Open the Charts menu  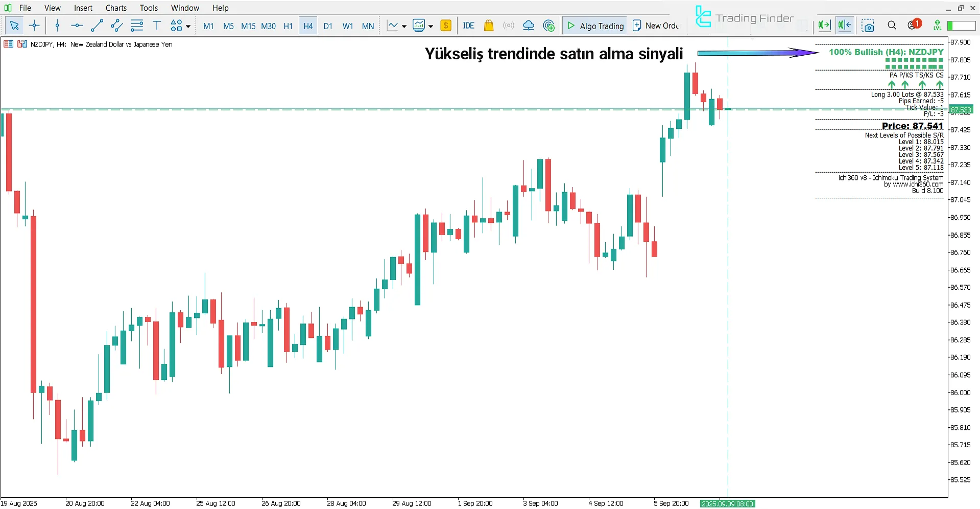tap(116, 8)
